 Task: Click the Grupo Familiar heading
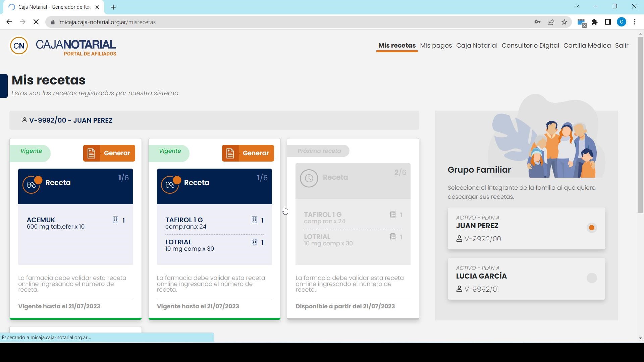click(479, 170)
